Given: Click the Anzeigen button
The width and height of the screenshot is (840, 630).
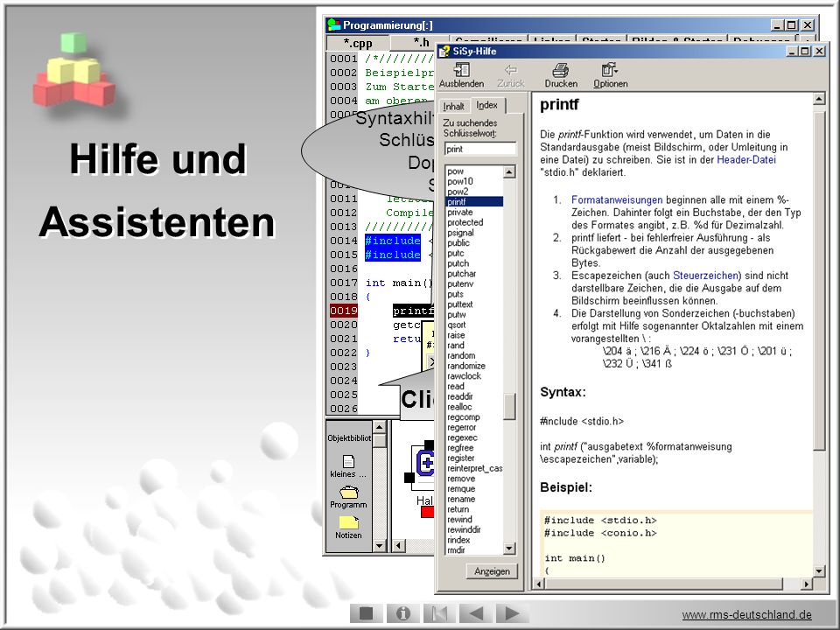Looking at the screenshot, I should click(492, 571).
